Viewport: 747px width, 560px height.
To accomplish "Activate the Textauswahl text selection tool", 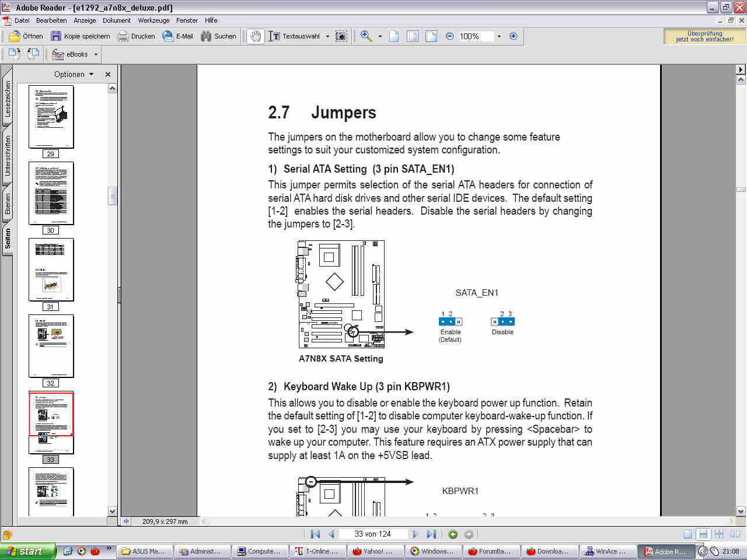I will coord(295,36).
